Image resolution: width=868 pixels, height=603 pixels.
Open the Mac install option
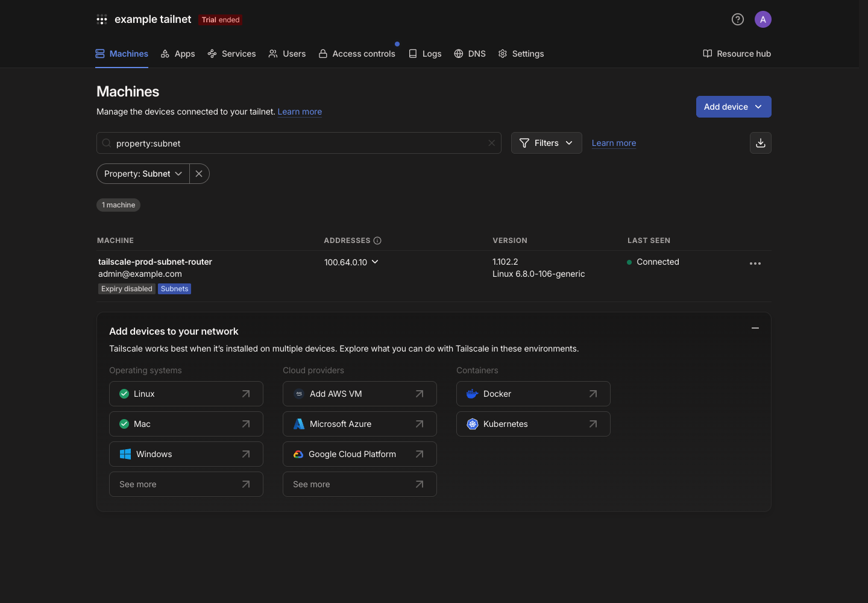[x=186, y=424]
